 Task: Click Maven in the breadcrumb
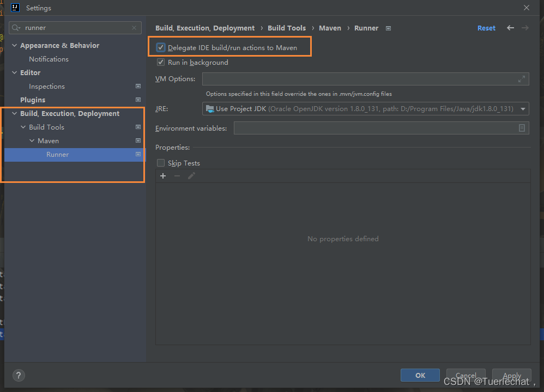(330, 28)
